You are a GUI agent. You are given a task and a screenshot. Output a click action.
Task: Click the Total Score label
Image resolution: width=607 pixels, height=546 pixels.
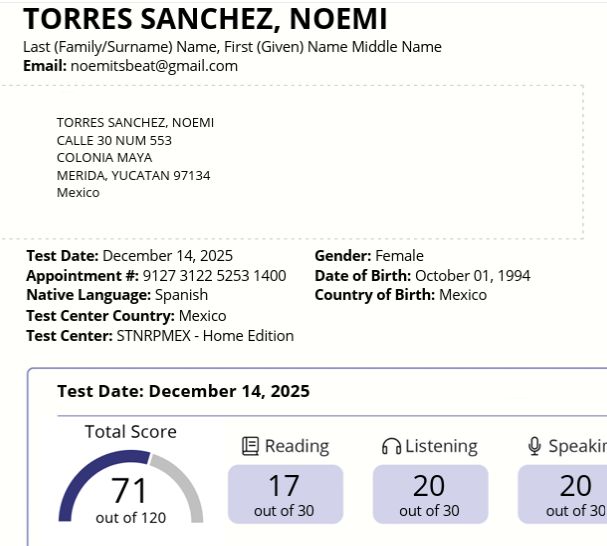tap(130, 432)
